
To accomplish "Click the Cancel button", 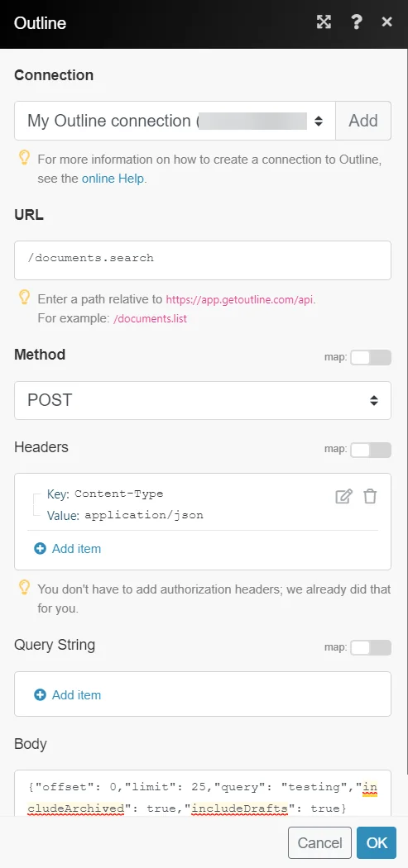I will 319,842.
